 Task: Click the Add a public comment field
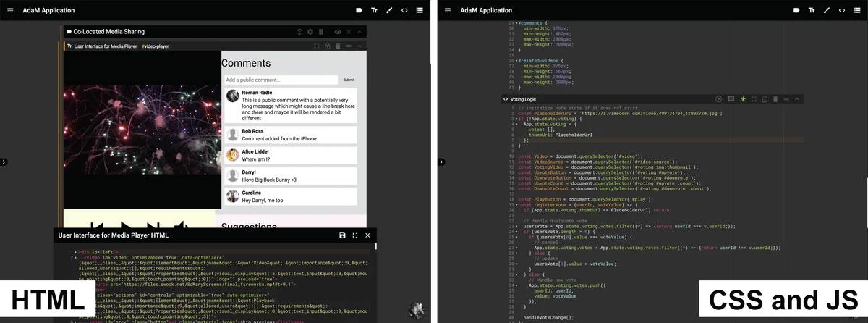coord(280,80)
